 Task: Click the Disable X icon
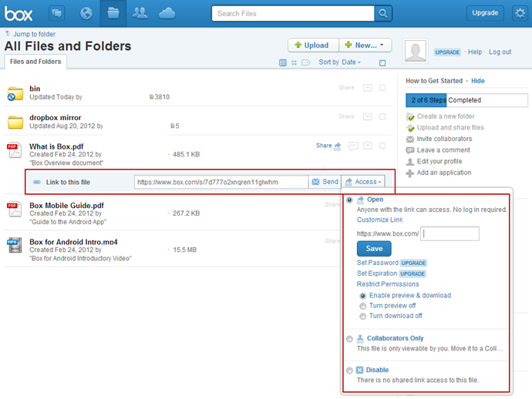(x=360, y=370)
